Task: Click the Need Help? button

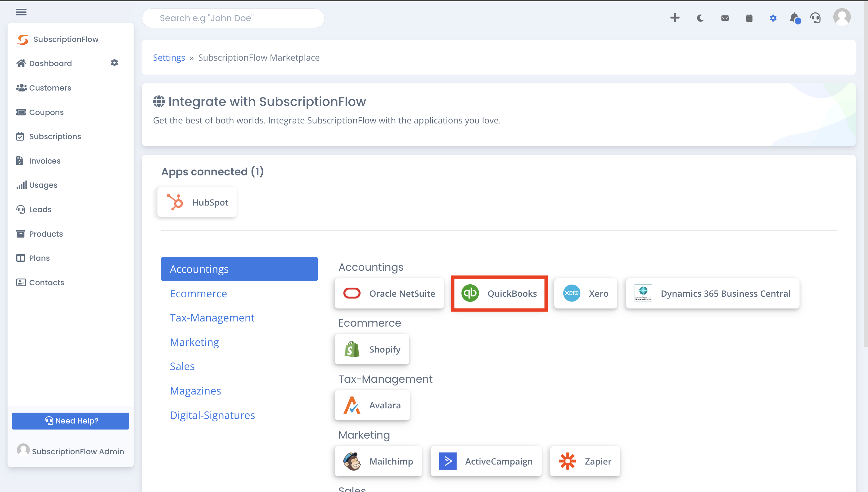Action: coord(70,421)
